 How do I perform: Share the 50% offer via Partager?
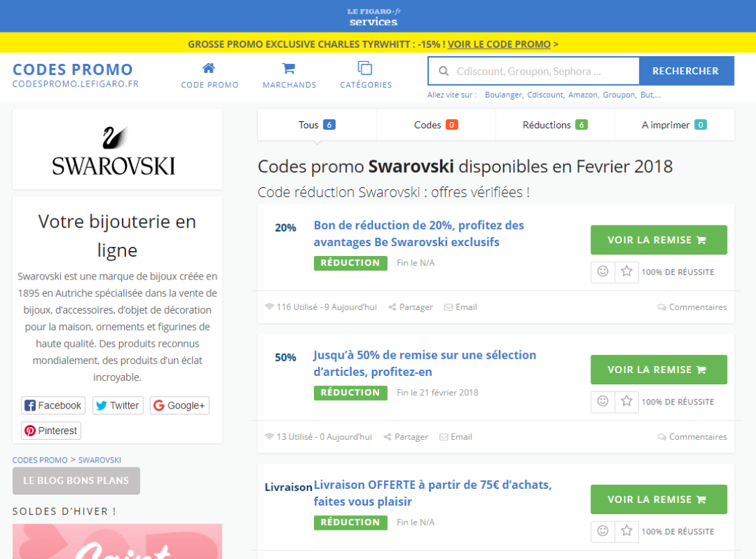pos(406,437)
